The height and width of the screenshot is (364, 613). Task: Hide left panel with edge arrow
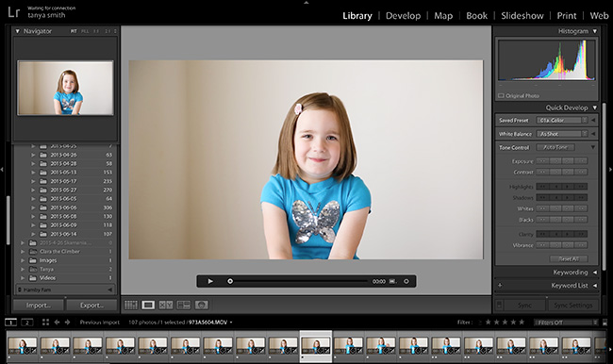point(2,170)
